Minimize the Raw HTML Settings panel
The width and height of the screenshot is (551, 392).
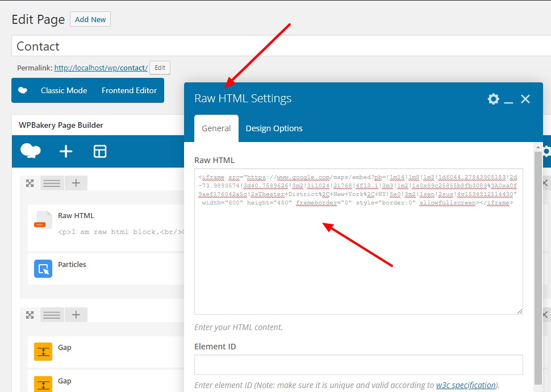(508, 99)
